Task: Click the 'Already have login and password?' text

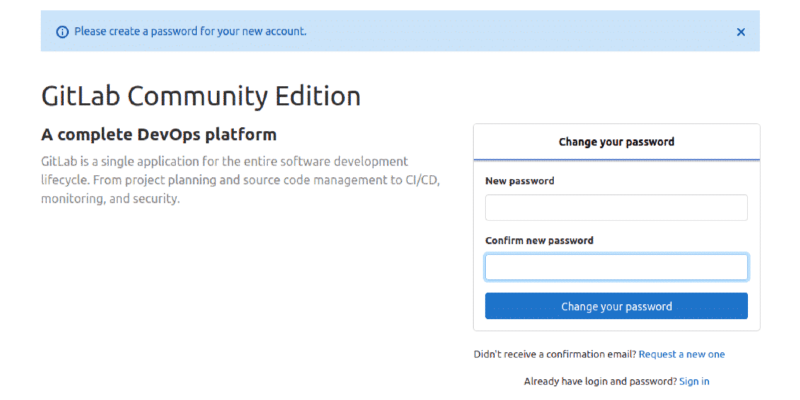Action: point(600,382)
